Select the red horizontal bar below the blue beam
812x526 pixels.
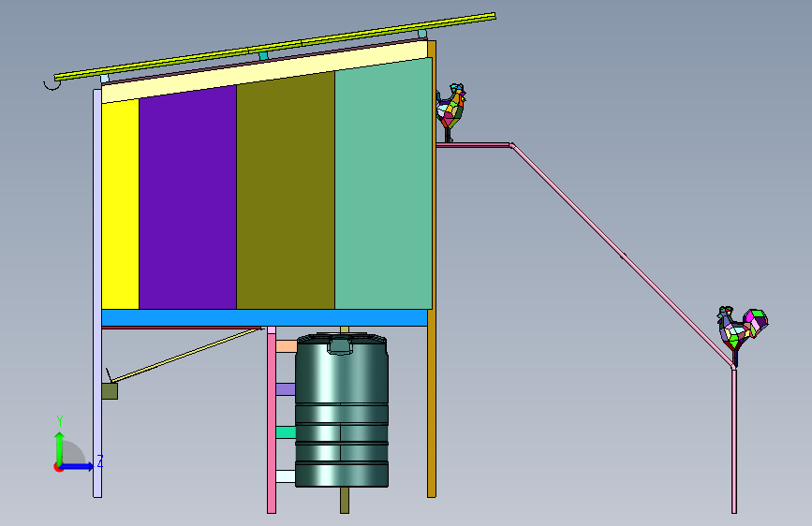point(183,328)
